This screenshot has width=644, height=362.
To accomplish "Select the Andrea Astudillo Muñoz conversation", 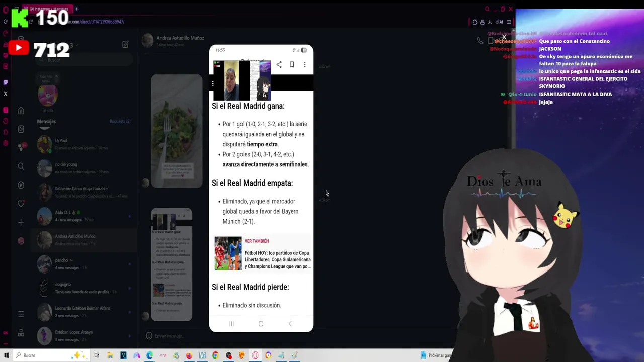I will 84,240.
